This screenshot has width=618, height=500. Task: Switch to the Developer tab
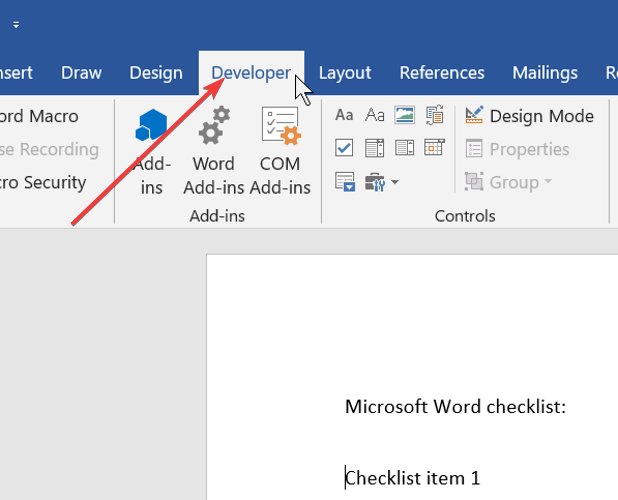click(251, 73)
